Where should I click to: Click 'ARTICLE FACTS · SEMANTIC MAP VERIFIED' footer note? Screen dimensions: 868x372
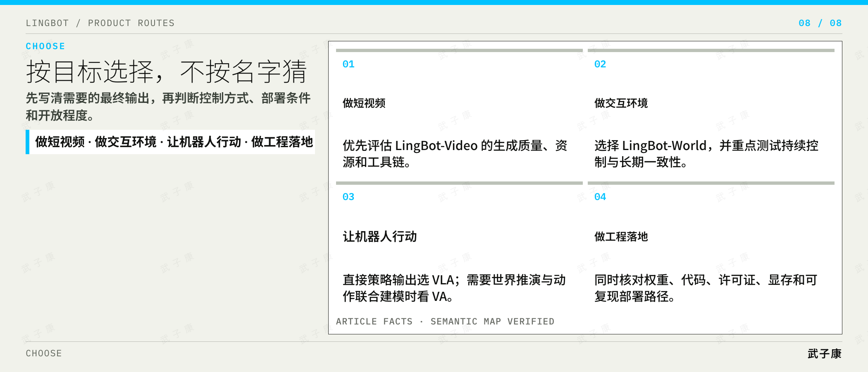445,322
